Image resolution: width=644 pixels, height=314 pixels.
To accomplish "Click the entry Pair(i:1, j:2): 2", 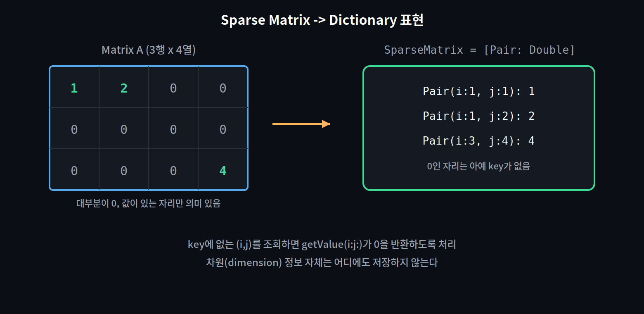I will pos(479,116).
